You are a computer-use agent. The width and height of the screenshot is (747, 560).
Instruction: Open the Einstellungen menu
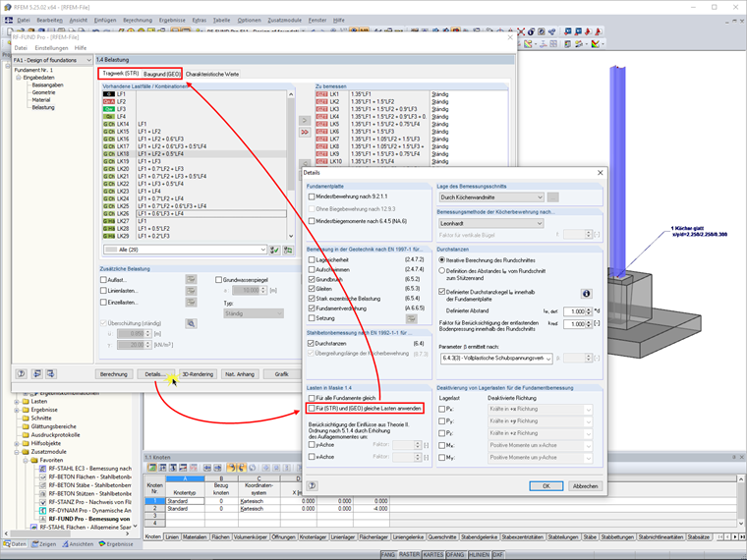point(51,47)
